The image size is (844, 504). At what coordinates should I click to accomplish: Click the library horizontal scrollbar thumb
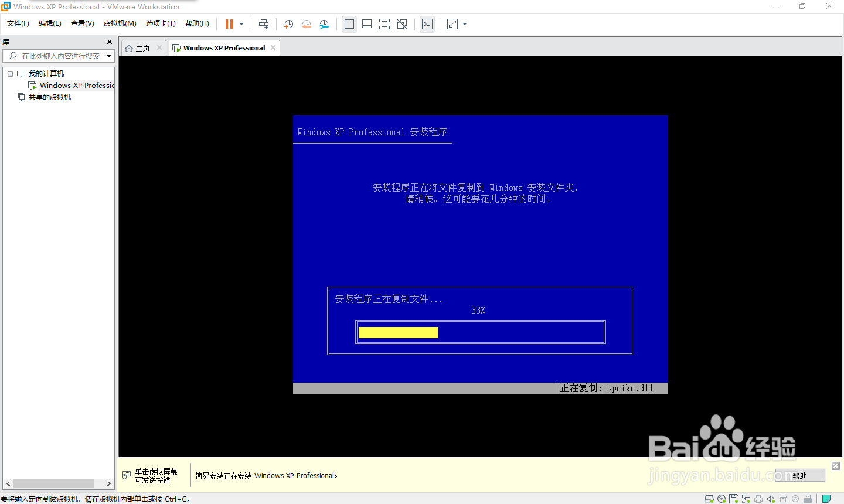(x=53, y=483)
